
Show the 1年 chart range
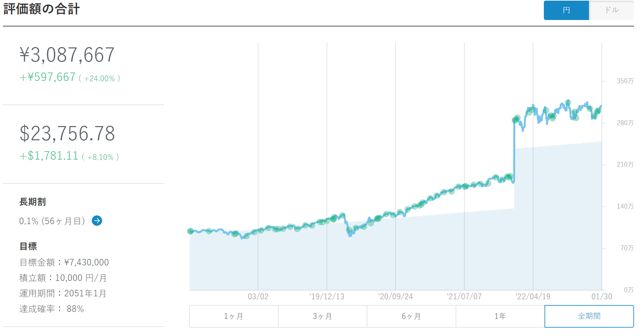[x=500, y=316]
